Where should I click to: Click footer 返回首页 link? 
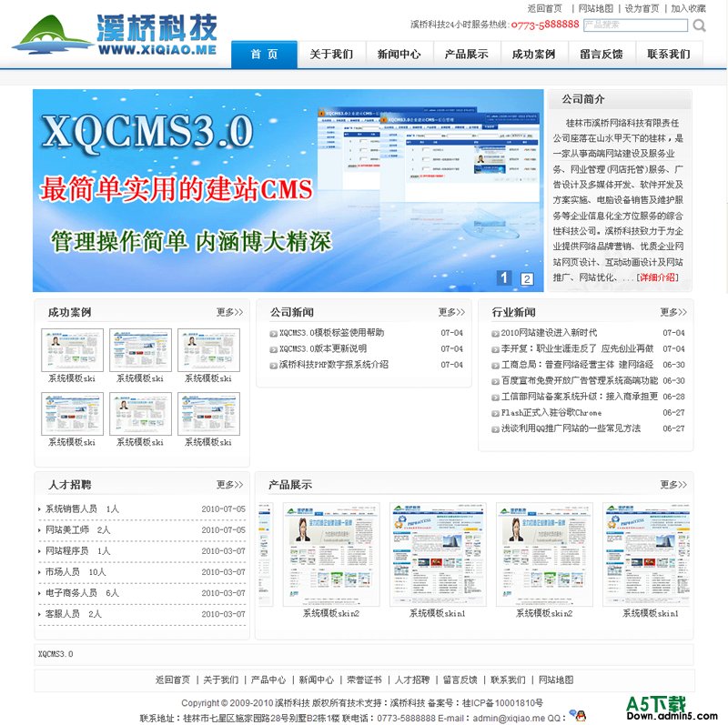[173, 680]
